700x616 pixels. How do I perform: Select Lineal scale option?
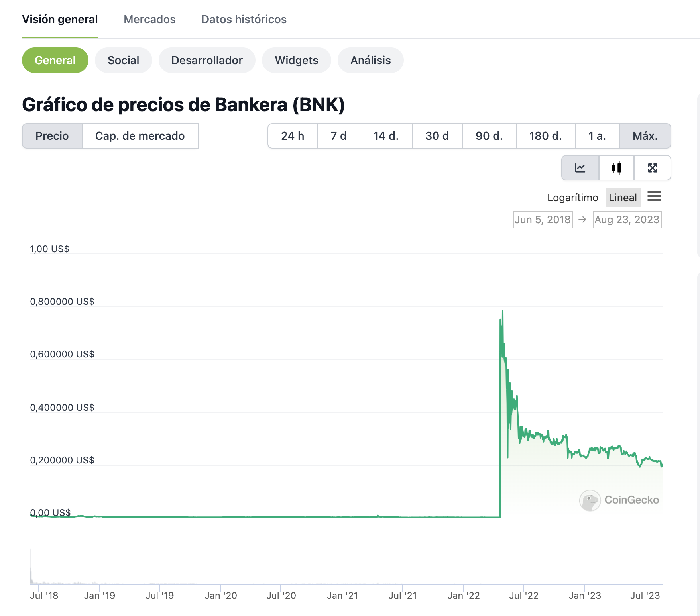[x=623, y=198]
